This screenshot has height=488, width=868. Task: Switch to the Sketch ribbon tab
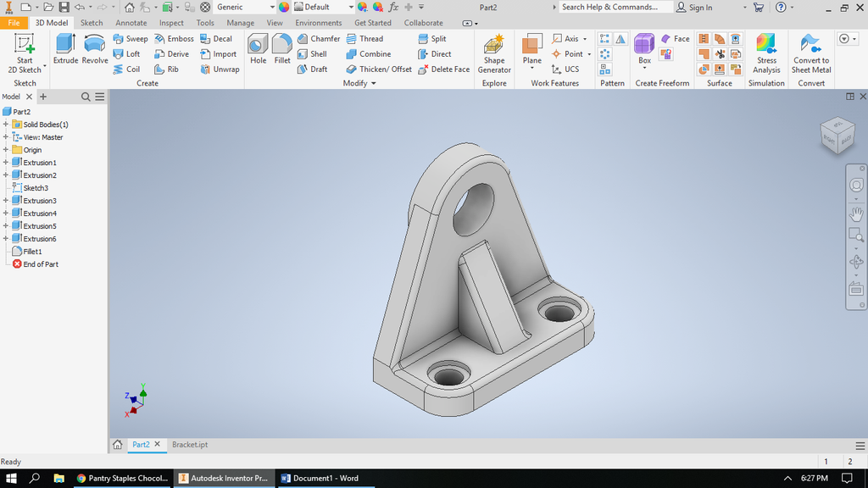(92, 23)
